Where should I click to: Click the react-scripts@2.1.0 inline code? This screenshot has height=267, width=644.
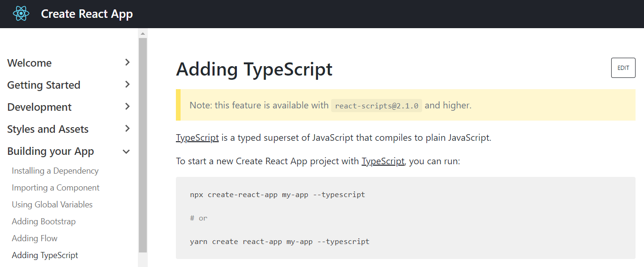tap(377, 106)
